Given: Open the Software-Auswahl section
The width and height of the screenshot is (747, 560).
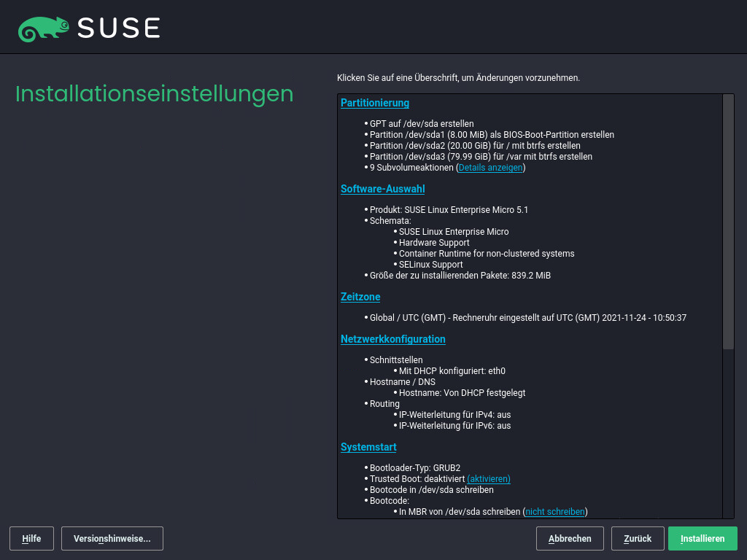Looking at the screenshot, I should [x=382, y=189].
